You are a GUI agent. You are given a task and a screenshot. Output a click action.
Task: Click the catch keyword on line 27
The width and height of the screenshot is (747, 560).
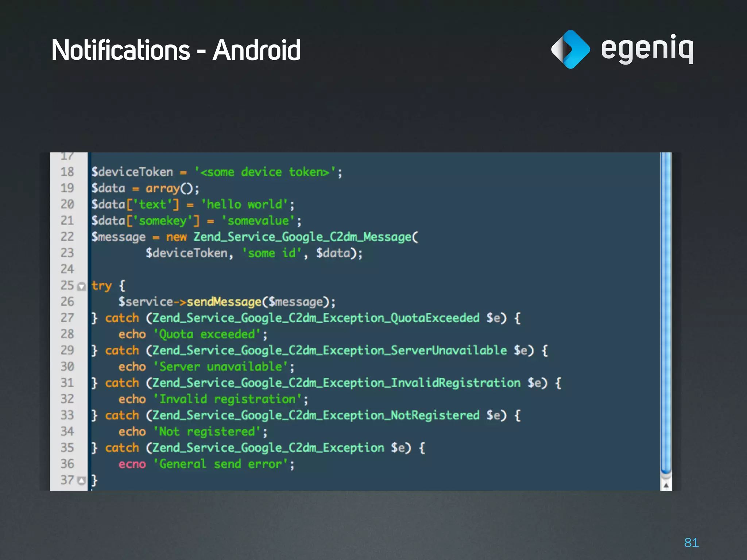pos(122,318)
